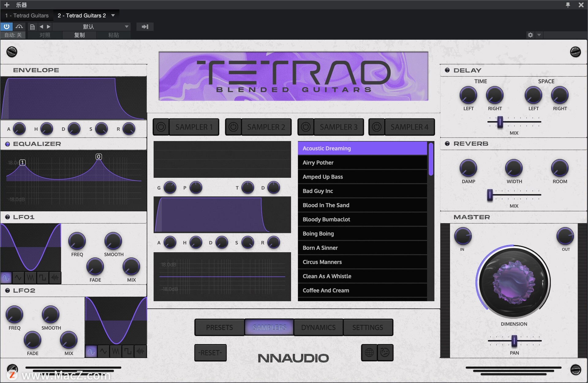Open the DYNAMICS tab
Screen dimensions: 588x383
[x=318, y=327]
